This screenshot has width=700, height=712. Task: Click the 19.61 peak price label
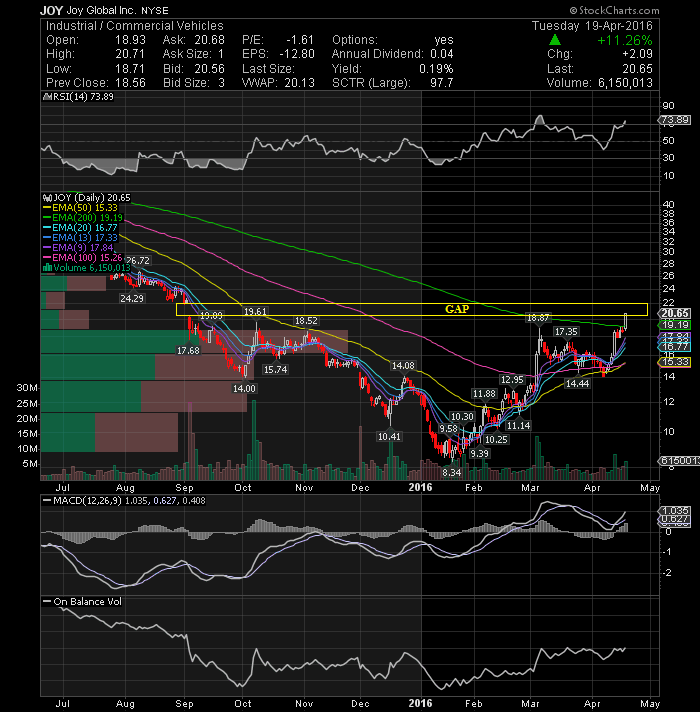[255, 312]
